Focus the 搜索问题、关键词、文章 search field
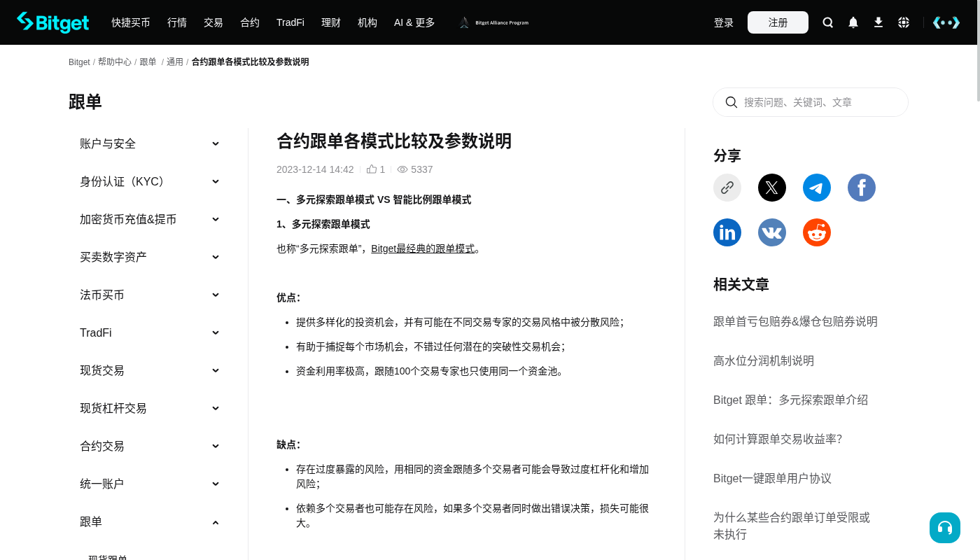This screenshot has height=560, width=980. tap(811, 102)
